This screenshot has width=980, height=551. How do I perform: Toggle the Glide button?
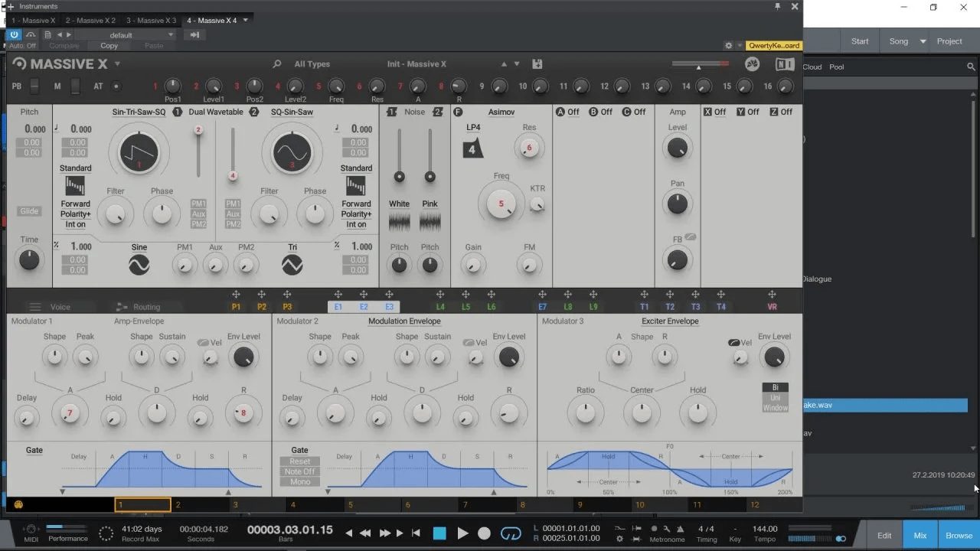[29, 211]
